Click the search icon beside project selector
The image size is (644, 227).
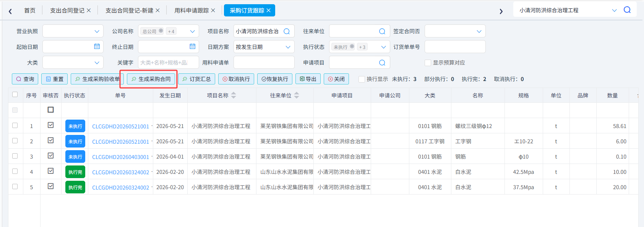point(627,10)
